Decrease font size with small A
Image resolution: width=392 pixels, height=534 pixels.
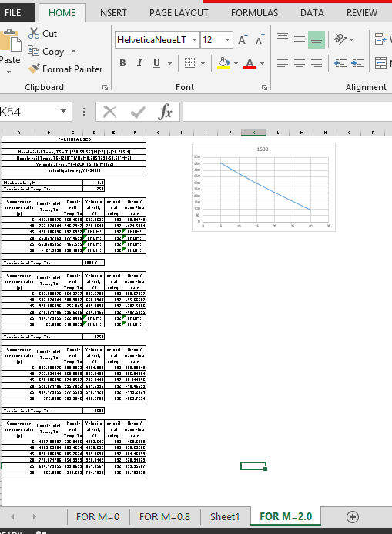[x=260, y=40]
